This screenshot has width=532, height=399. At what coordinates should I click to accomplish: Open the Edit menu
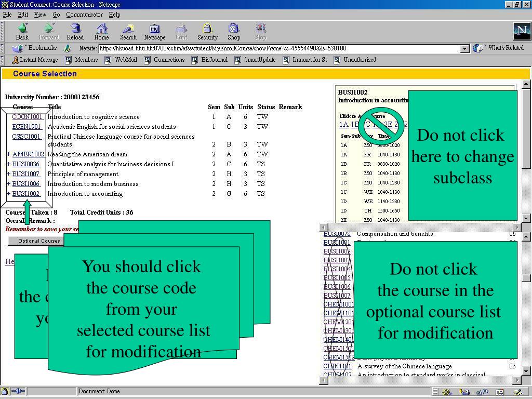pos(23,15)
